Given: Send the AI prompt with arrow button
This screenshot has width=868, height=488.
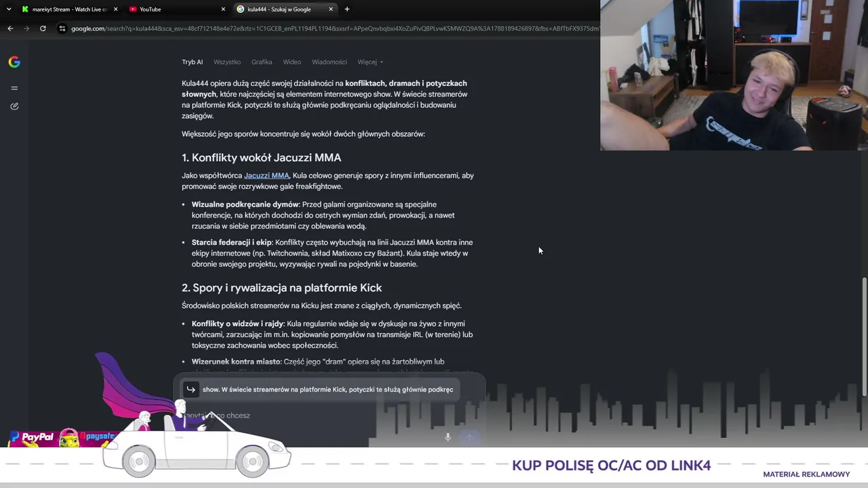Looking at the screenshot, I should tap(469, 437).
